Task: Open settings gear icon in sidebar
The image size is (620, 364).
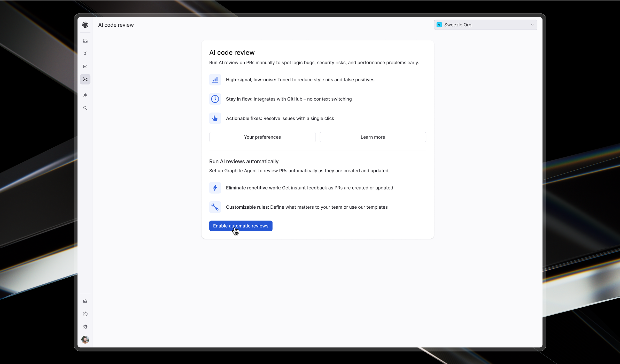Action: (85, 327)
